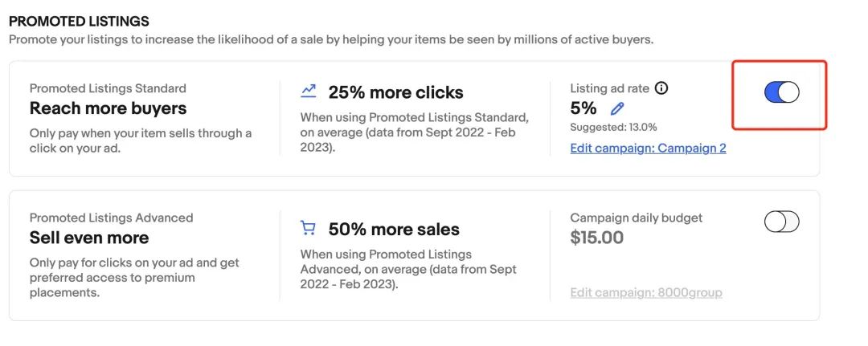
Task: Click the PROMOTED LISTINGS section title
Action: click(x=79, y=22)
